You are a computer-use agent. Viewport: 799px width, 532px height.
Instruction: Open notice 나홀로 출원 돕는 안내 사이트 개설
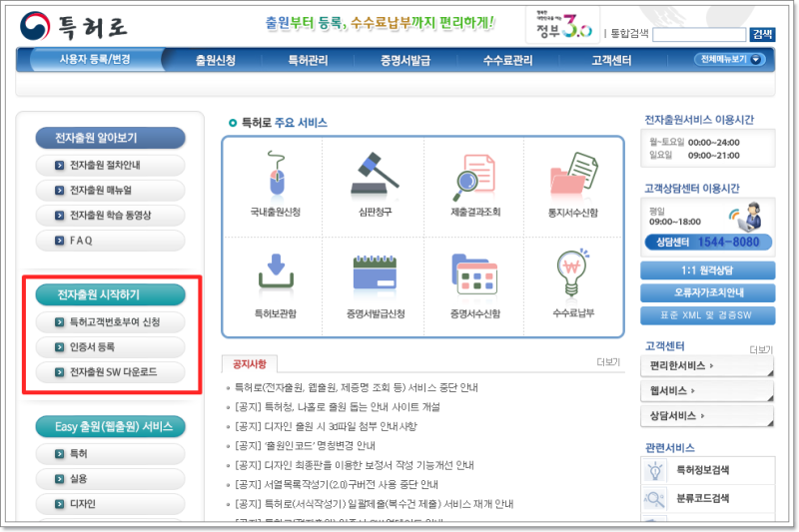pyautogui.click(x=337, y=407)
